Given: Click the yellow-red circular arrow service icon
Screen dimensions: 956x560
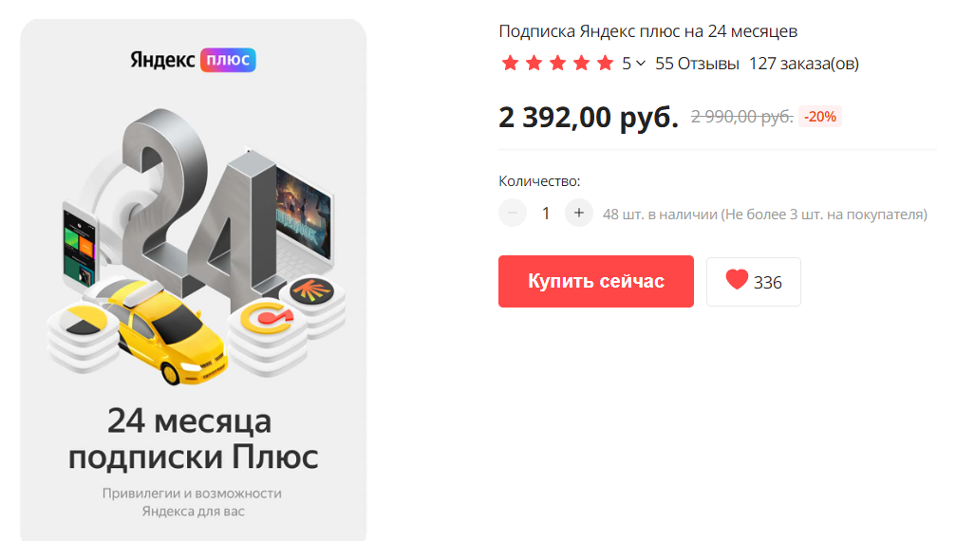Looking at the screenshot, I should point(267,318).
